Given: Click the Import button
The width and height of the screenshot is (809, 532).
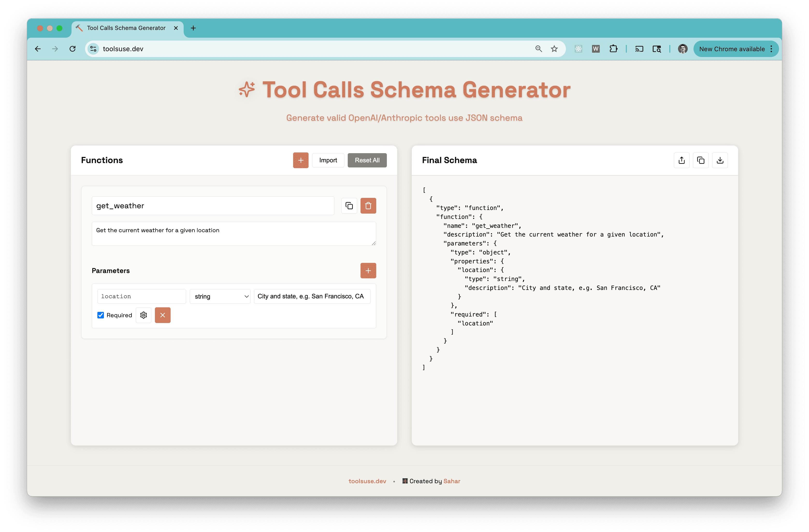Looking at the screenshot, I should click(328, 160).
